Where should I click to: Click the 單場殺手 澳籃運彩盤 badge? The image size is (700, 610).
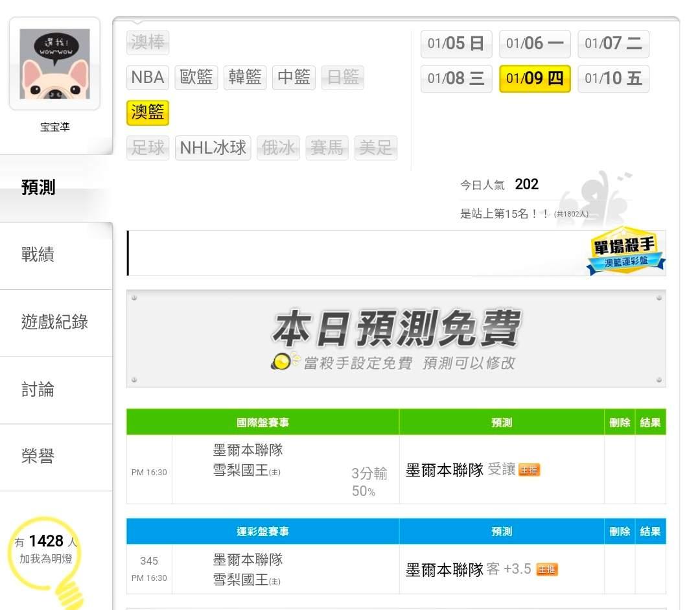[625, 251]
